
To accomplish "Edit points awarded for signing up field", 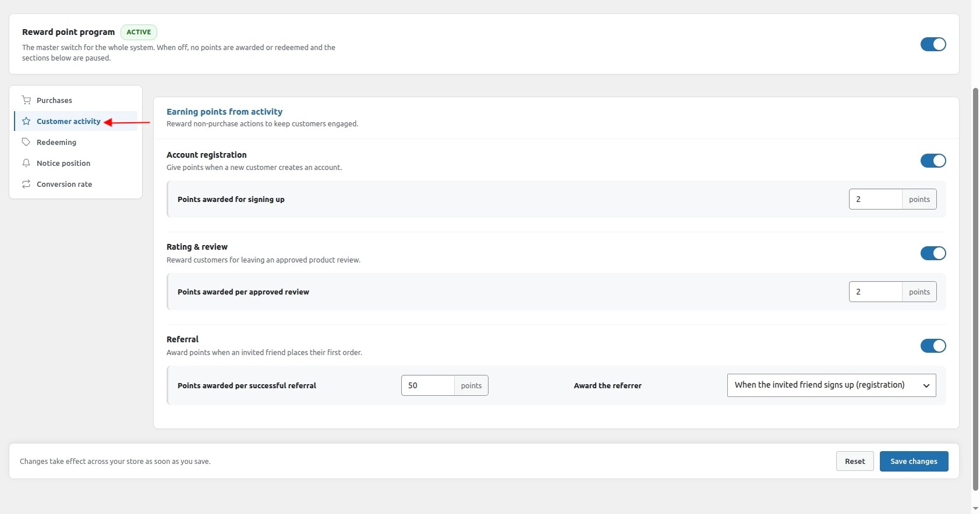I will [x=875, y=199].
